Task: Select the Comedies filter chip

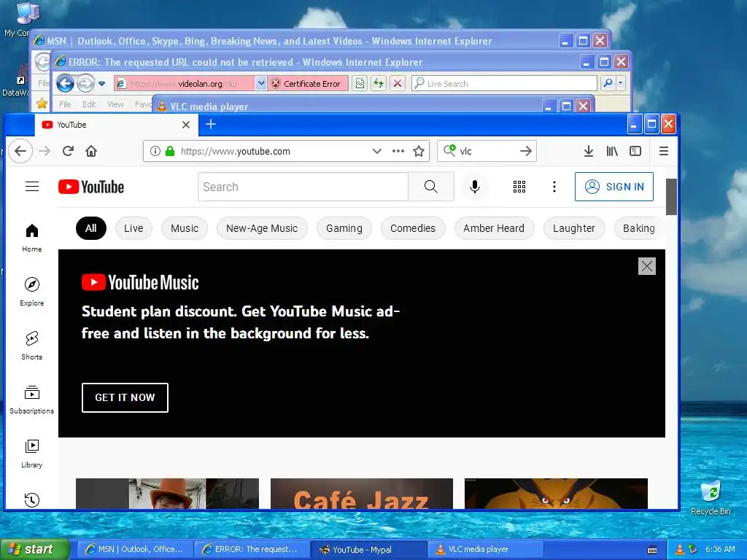Action: (x=413, y=228)
